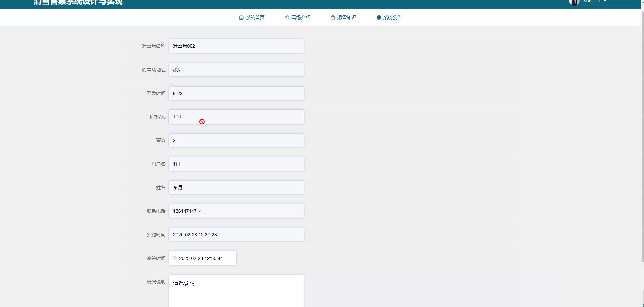Image resolution: width=644 pixels, height=307 pixels.
Task: Click the 滑雪场地址 field showing 深圳
Action: point(236,70)
